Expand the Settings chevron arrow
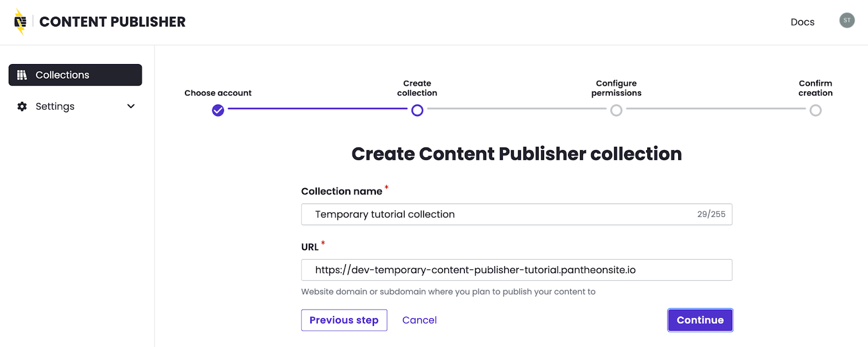The image size is (868, 347). tap(131, 106)
